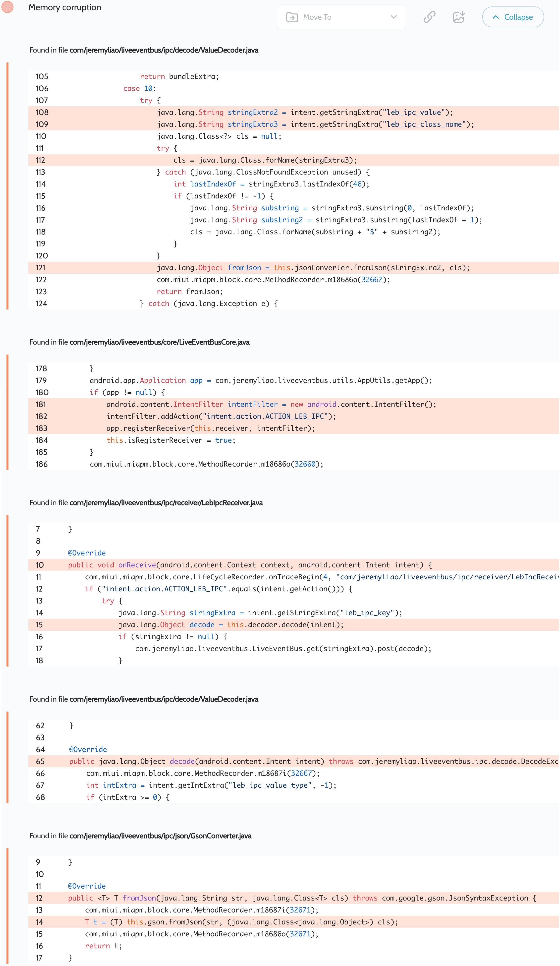Collapse the Memory corruption finding
The image size is (560, 966).
[512, 17]
